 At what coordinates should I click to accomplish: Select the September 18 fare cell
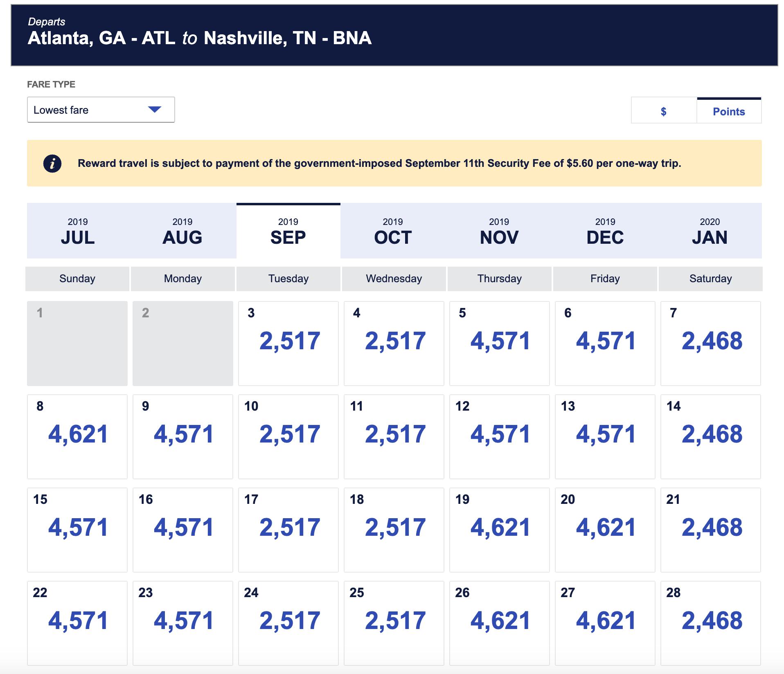tap(394, 530)
